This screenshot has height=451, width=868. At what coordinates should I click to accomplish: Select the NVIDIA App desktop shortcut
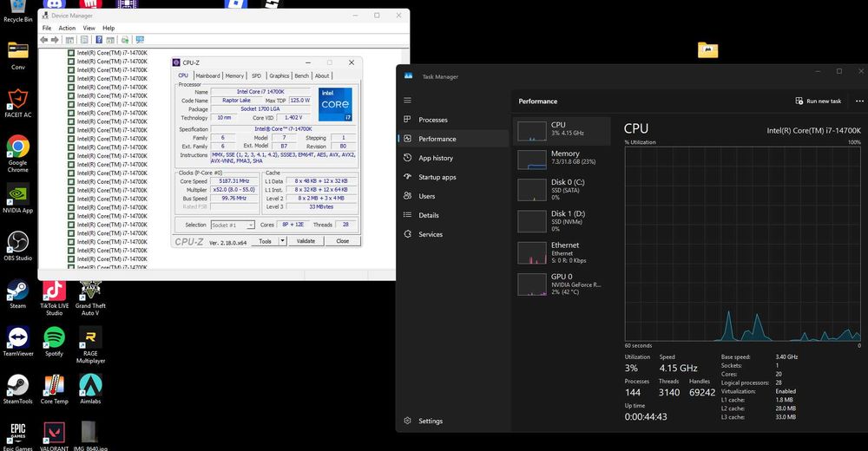17,198
